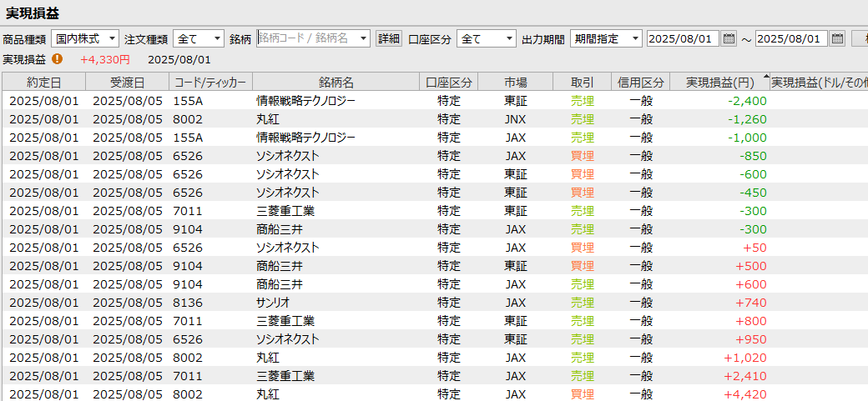Click the 信用区分 column header

(640, 83)
